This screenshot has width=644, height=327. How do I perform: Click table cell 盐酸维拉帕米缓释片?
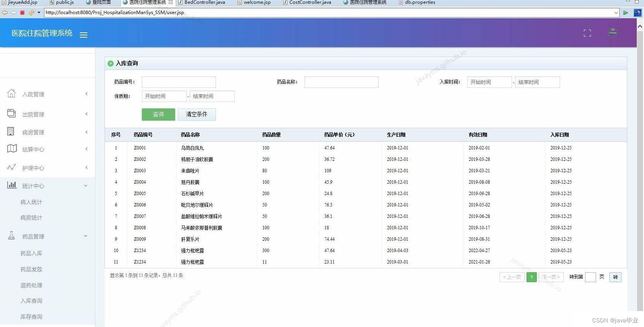[x=201, y=216]
